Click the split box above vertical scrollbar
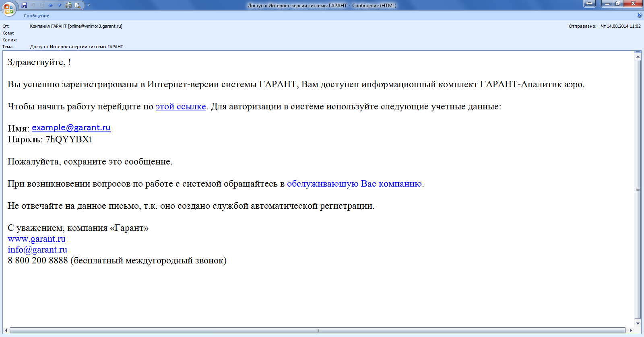This screenshot has width=644, height=337. (638, 52)
